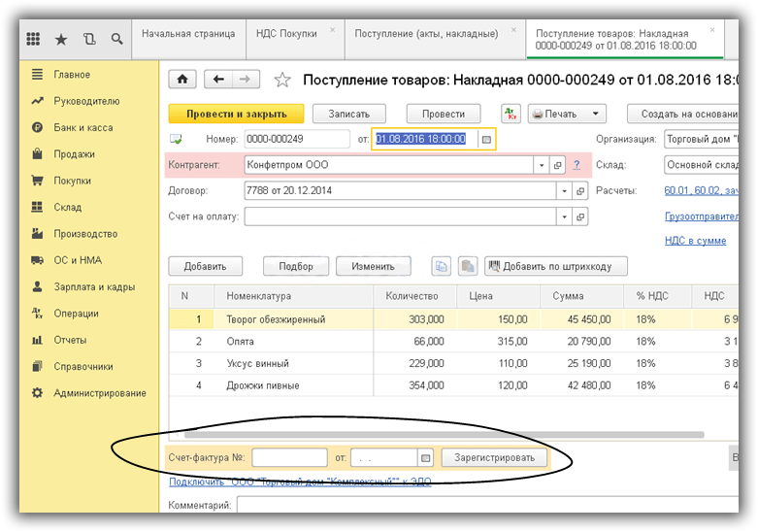
Task: Select the Творог обезжиренный row
Action: pos(453,319)
